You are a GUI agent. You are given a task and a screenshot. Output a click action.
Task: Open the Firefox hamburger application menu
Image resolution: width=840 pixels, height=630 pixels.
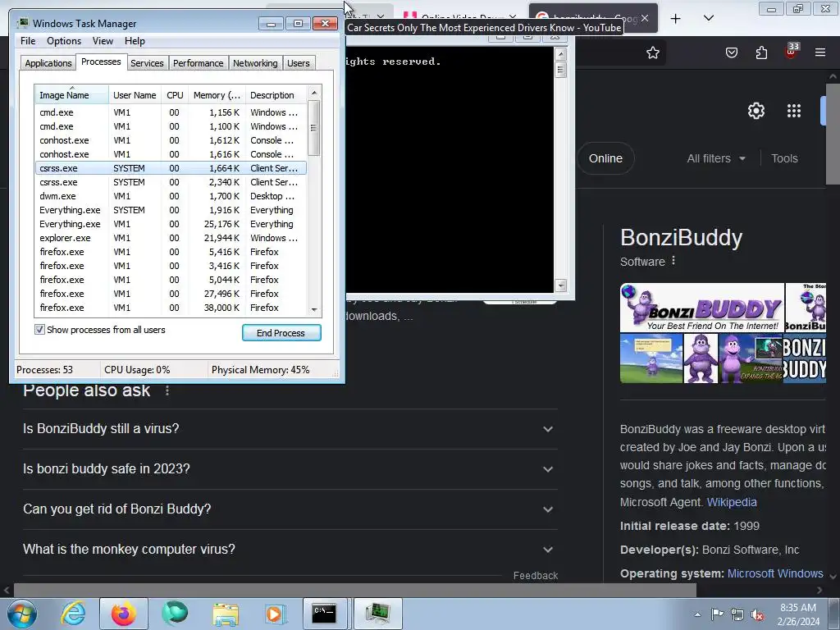click(820, 52)
